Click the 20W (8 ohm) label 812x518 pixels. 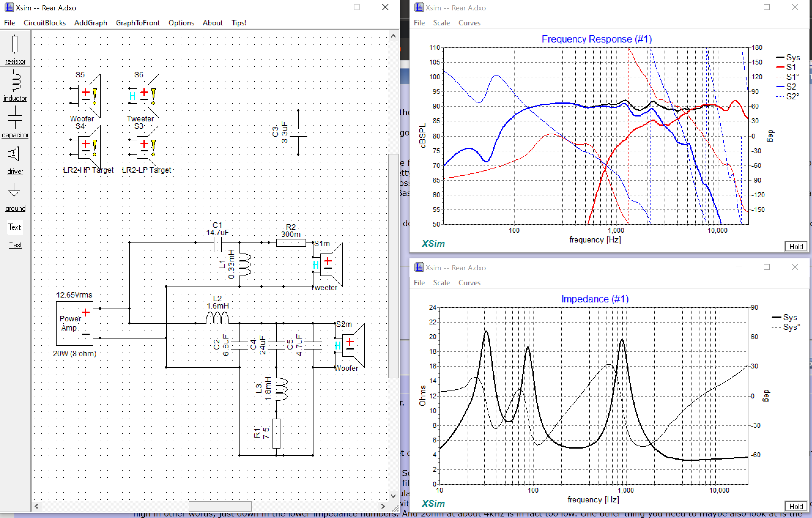click(75, 353)
